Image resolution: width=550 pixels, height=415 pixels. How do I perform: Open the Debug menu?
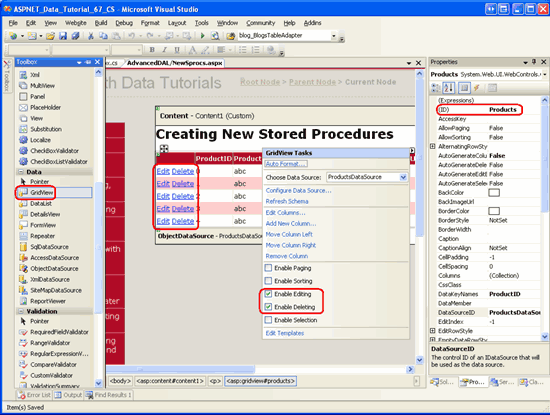[x=124, y=23]
